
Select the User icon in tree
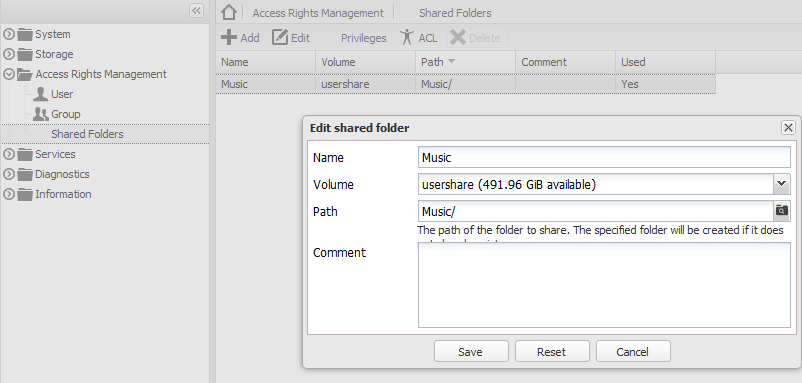pos(40,94)
